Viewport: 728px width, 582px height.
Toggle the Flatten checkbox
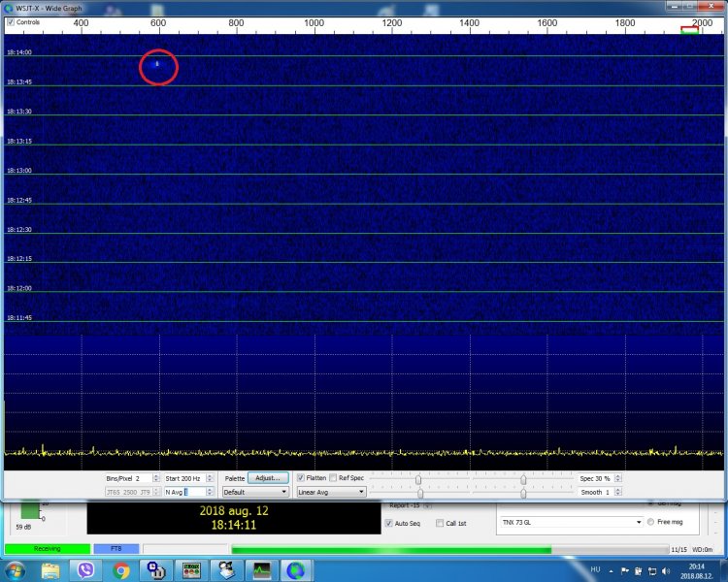(x=301, y=478)
